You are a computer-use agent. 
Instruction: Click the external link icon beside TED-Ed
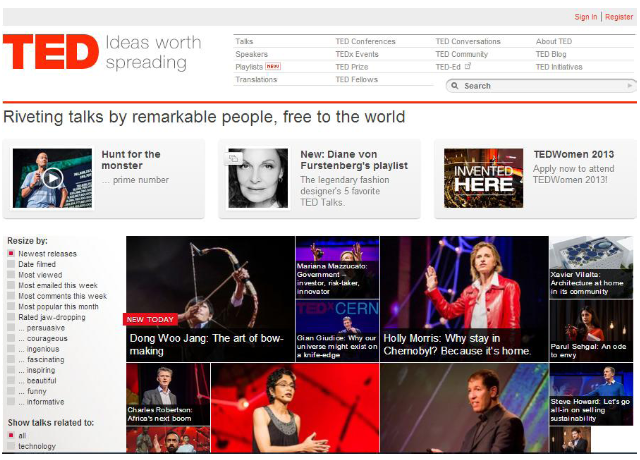point(468,67)
